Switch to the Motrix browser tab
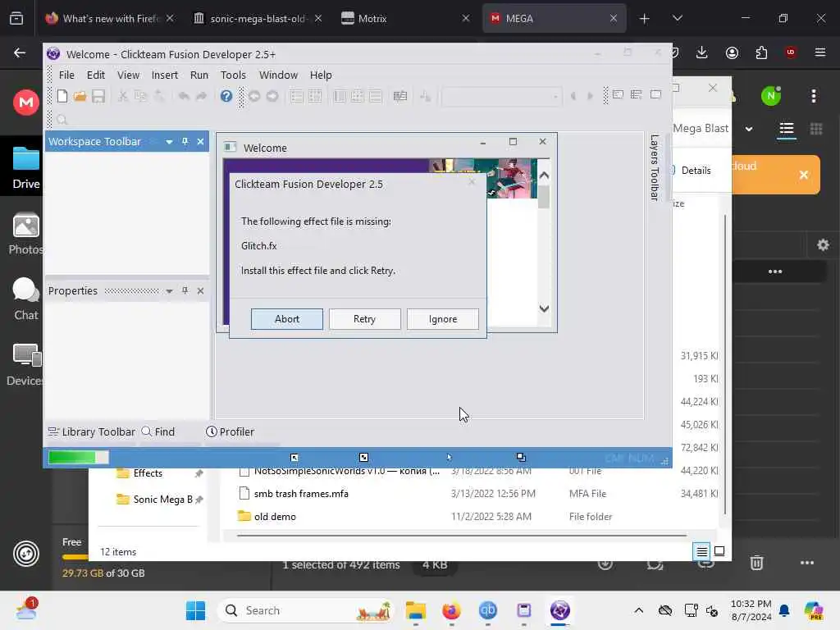Screen dimensions: 840x630 click(405, 18)
